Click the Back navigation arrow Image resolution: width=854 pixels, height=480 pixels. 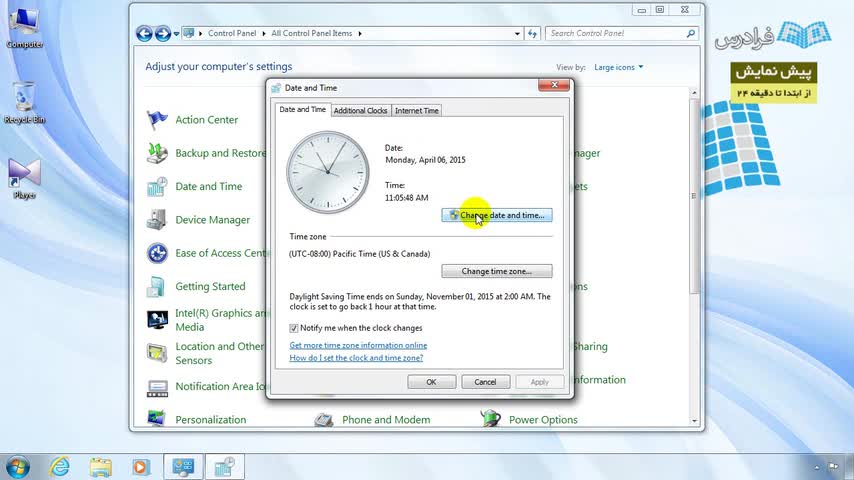(x=144, y=34)
